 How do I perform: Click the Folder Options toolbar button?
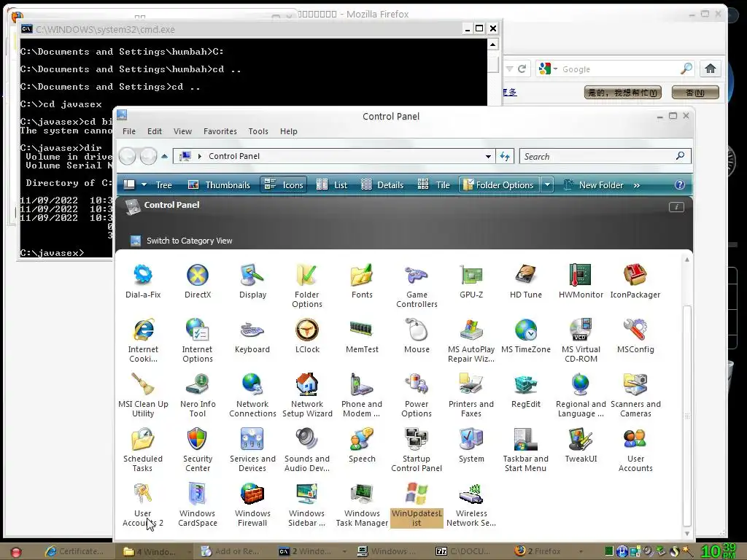click(499, 184)
